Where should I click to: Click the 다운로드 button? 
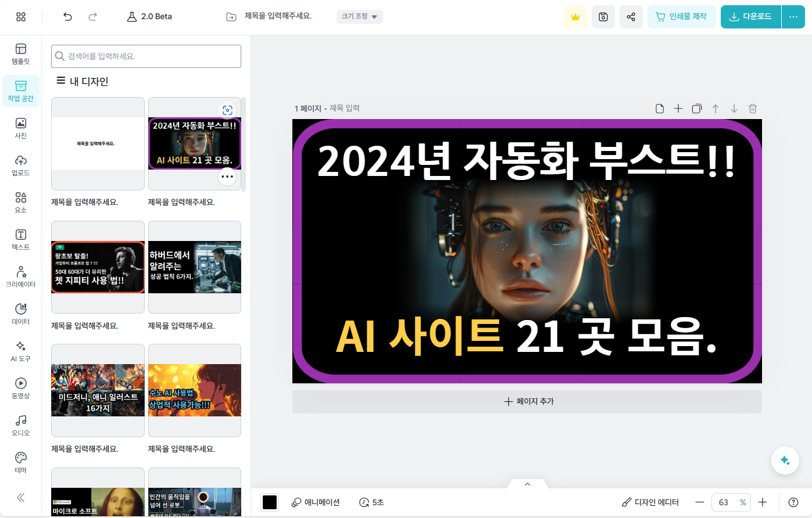pos(751,17)
